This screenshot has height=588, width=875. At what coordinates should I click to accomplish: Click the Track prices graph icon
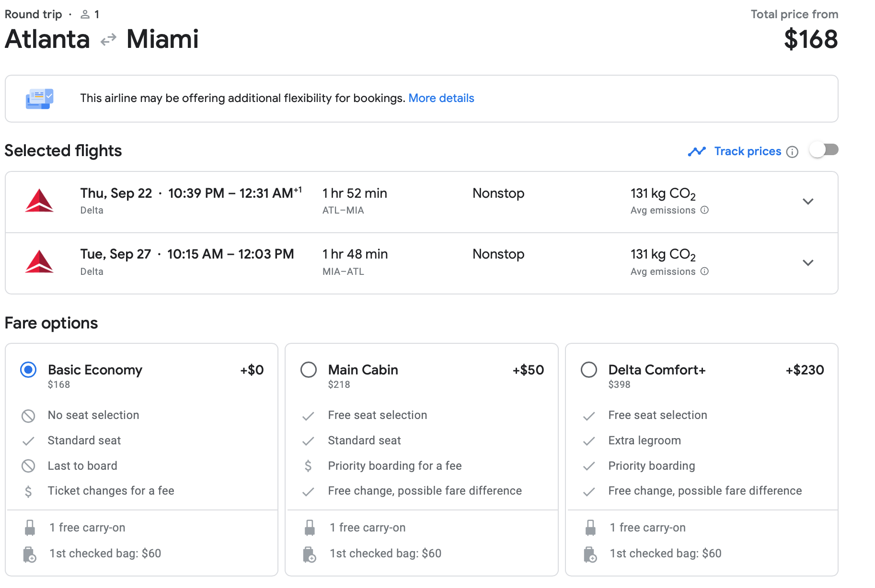[x=697, y=152]
